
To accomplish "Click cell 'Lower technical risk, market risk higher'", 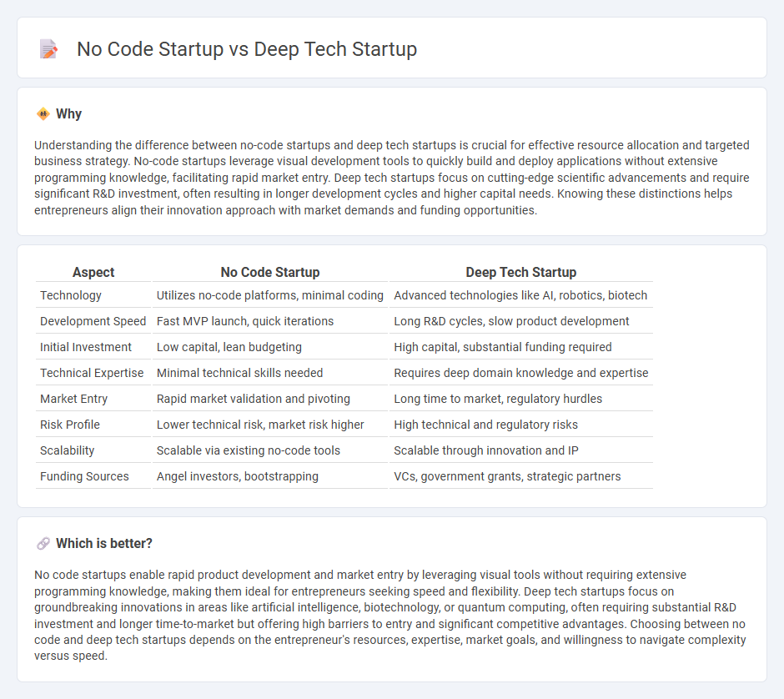I will click(260, 425).
